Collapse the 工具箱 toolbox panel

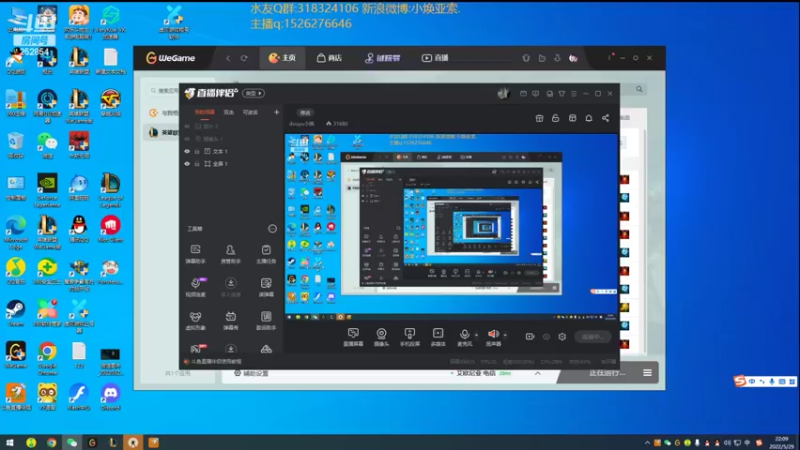[x=272, y=229]
